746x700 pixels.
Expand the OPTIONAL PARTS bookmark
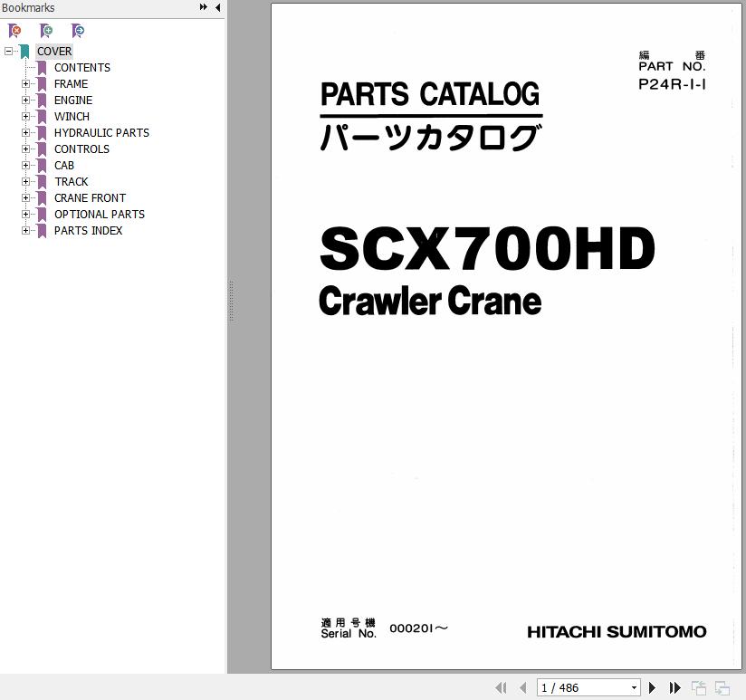[x=25, y=214]
